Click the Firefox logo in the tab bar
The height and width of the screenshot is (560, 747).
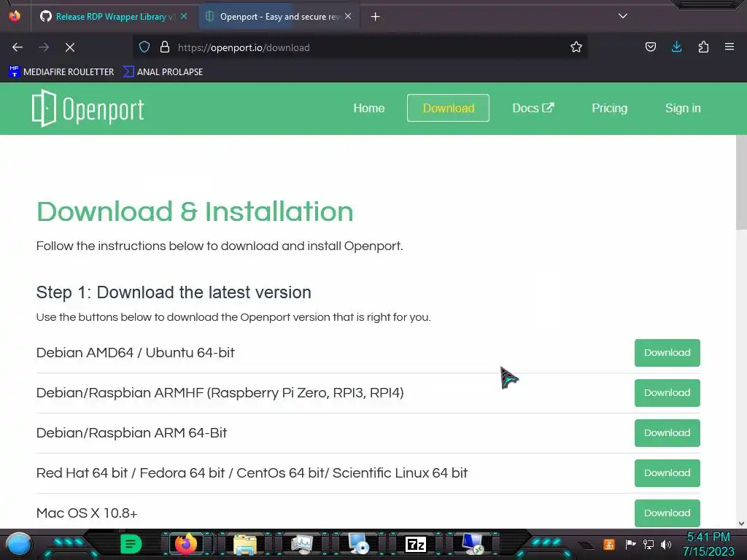tap(15, 16)
